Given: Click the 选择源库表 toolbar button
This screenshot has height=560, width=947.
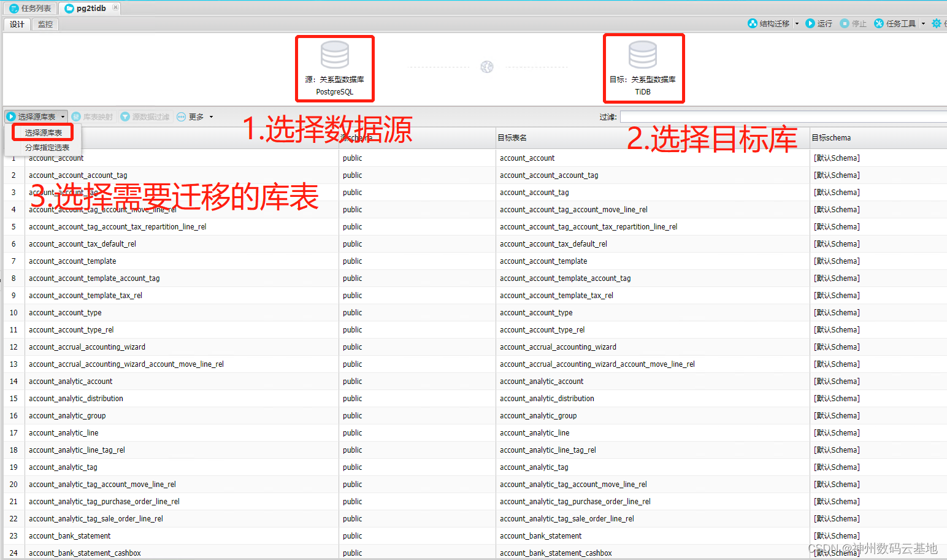Looking at the screenshot, I should coord(36,117).
